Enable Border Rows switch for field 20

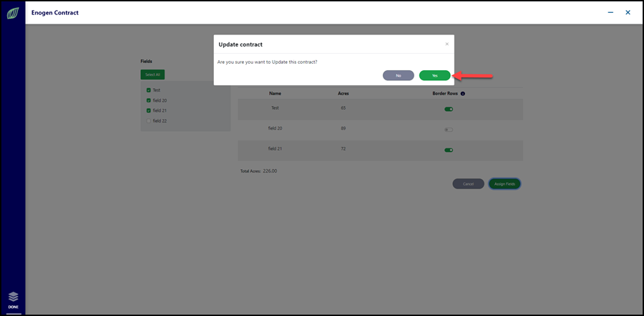pyautogui.click(x=449, y=130)
